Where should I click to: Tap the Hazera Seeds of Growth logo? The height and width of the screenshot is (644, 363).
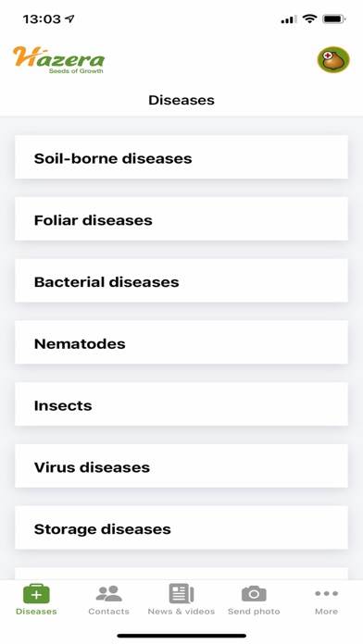[x=58, y=60]
